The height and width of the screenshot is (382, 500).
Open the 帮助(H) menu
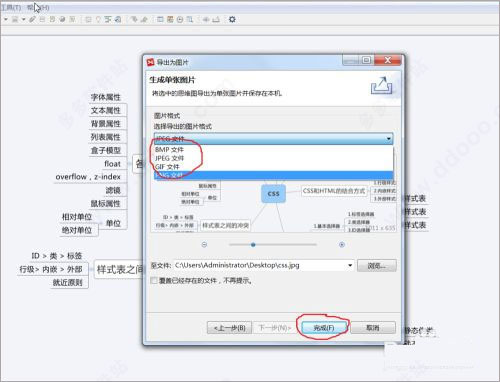tap(38, 7)
